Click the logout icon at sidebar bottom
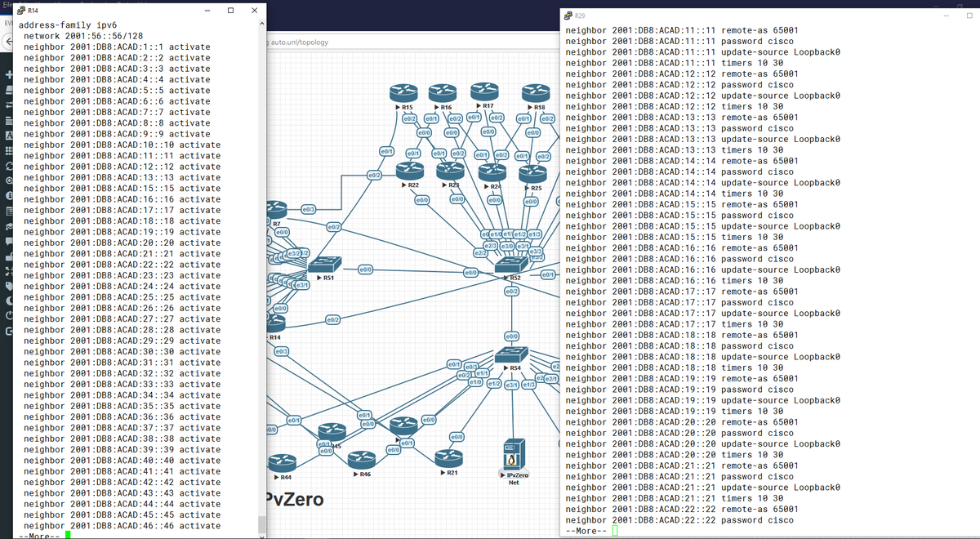 coord(7,332)
